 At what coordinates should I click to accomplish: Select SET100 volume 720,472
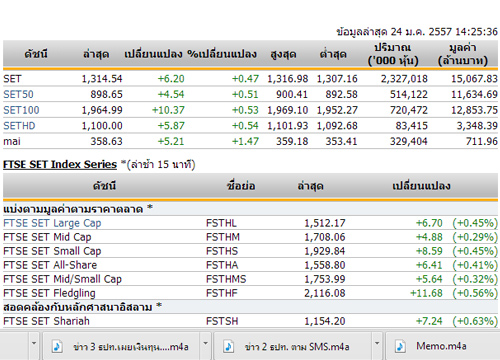click(x=409, y=110)
